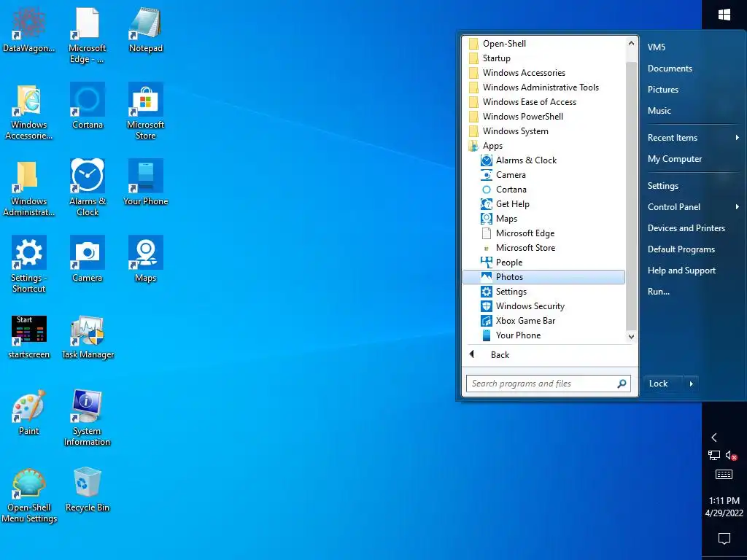Open Default Programs
The width and height of the screenshot is (747, 560).
(x=681, y=249)
